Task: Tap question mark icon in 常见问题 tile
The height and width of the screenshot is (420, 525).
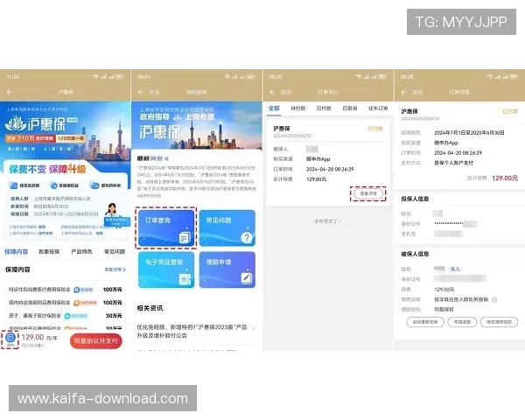Action: tap(247, 237)
